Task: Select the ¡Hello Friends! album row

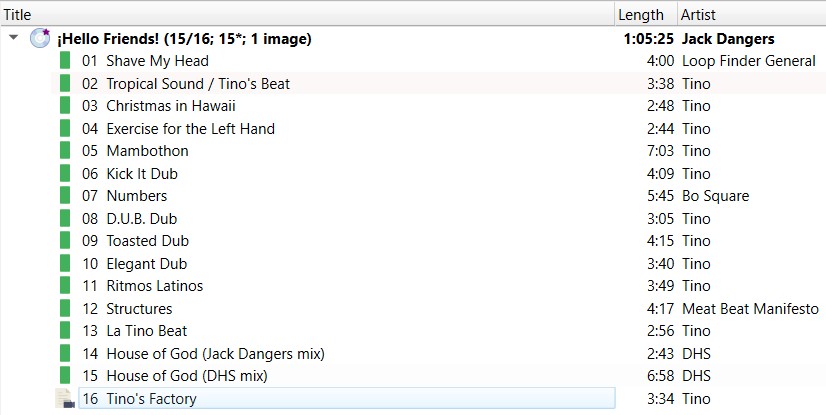Action: (185, 39)
